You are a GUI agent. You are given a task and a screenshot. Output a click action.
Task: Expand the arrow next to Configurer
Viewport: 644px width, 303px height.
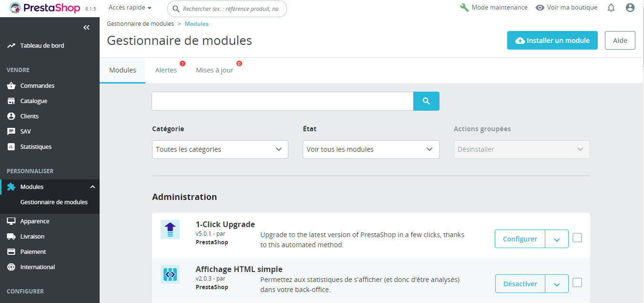[557, 239]
